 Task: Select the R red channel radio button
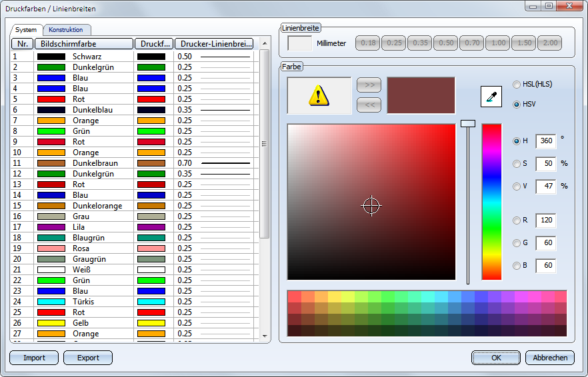tap(517, 221)
